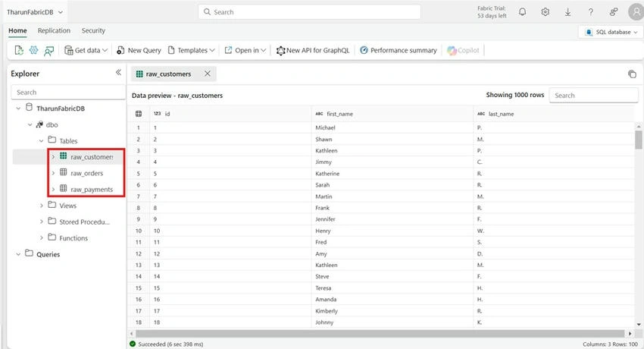Viewport: 644px width, 349px height.
Task: Open the TharunFabricDB workspace dropdown at top
Action: (35, 12)
